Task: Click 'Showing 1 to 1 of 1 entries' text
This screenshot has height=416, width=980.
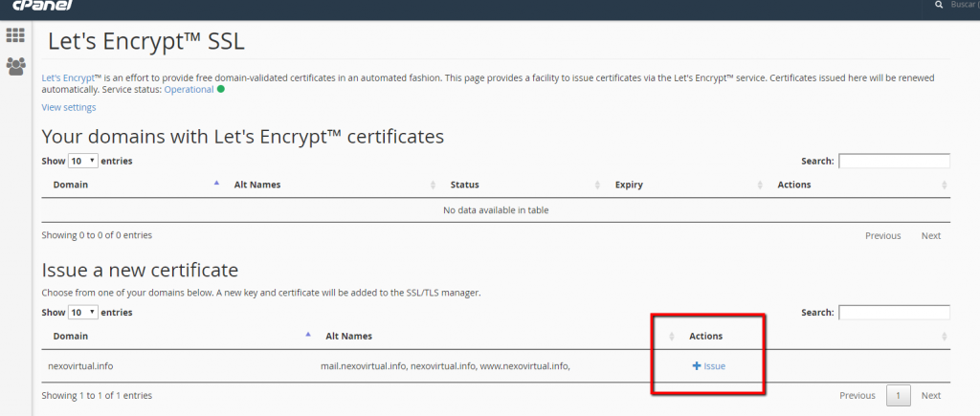Action: [97, 395]
